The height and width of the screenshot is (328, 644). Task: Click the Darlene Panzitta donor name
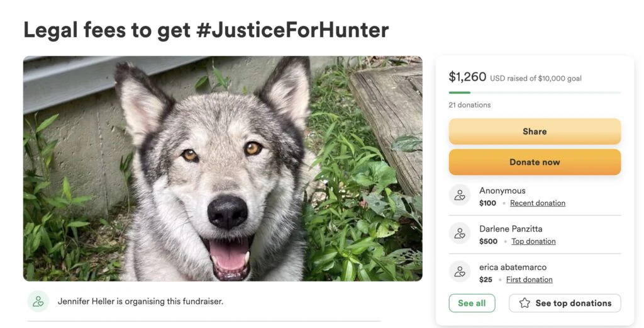(511, 229)
